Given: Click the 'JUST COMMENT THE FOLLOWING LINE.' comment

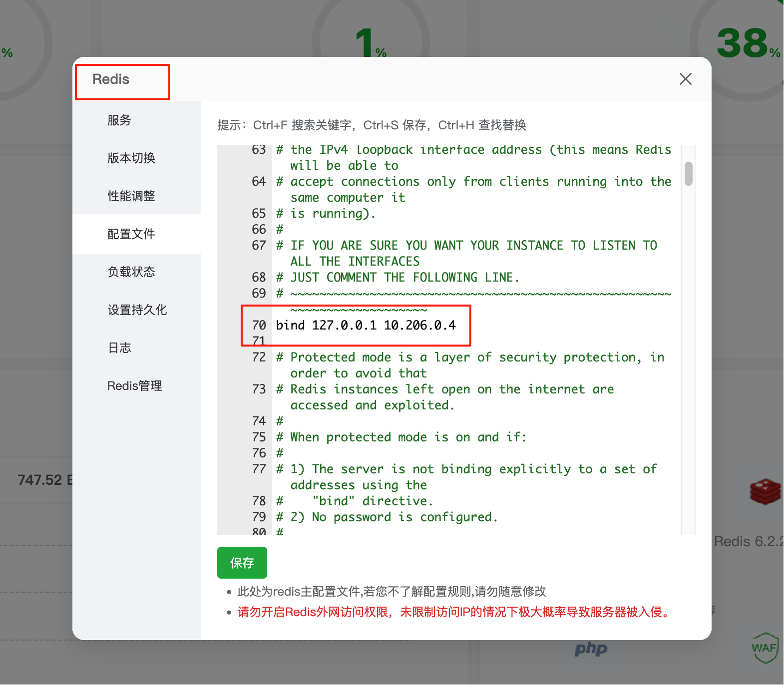Looking at the screenshot, I should (398, 278).
